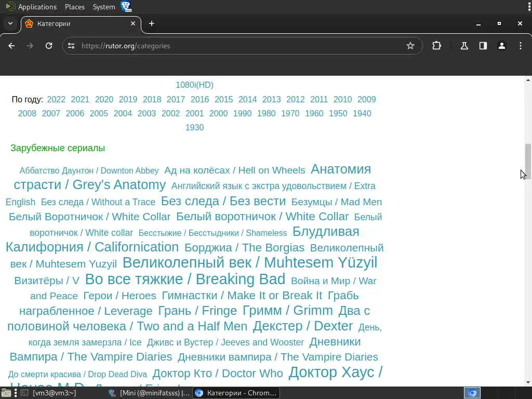The image size is (532, 399).
Task: Open Безумцы / Mad Men link
Action: tap(337, 202)
